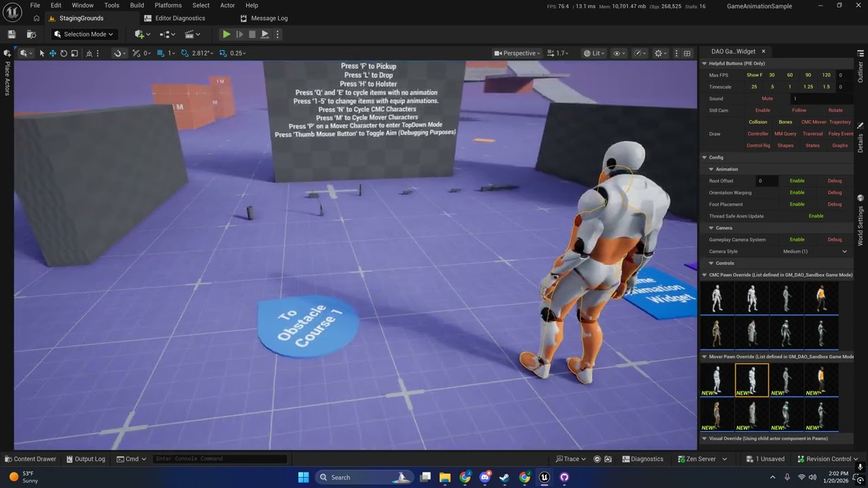Click the stop play session button
The width and height of the screenshot is (868, 488).
coord(252,34)
